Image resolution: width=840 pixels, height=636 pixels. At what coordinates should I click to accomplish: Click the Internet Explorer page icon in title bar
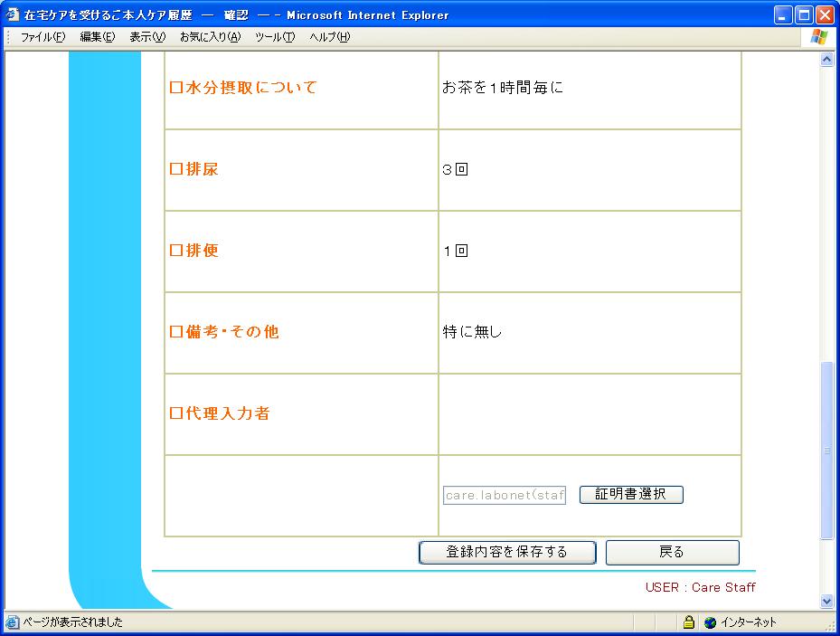click(x=13, y=14)
